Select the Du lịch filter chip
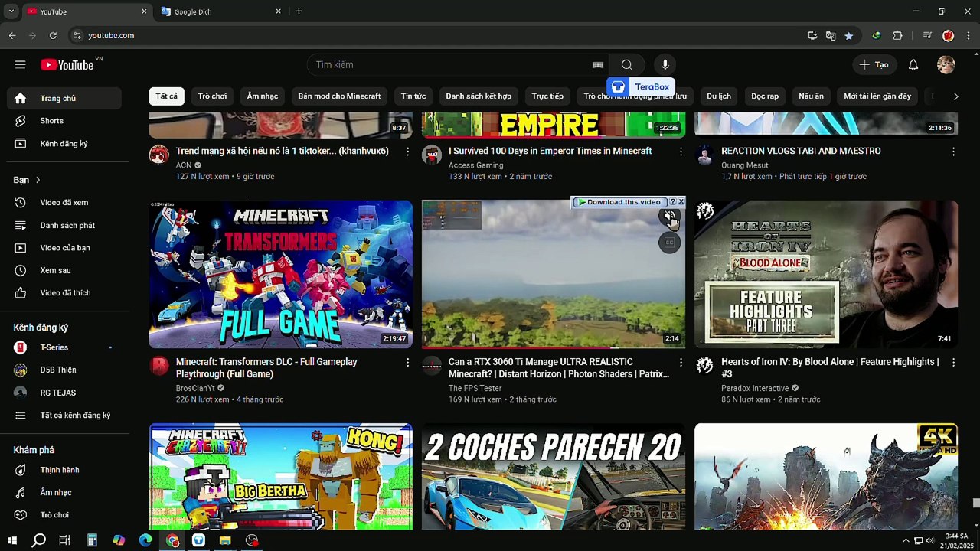This screenshot has width=980, height=551. [719, 96]
